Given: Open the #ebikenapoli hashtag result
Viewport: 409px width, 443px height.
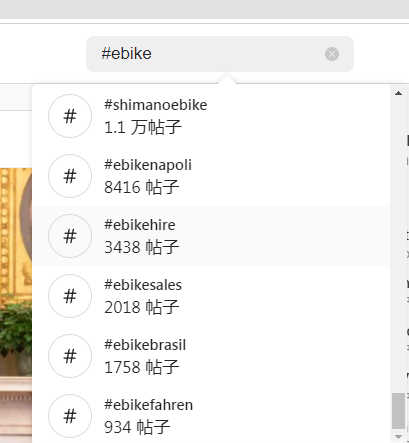Looking at the screenshot, I should pyautogui.click(x=211, y=176).
